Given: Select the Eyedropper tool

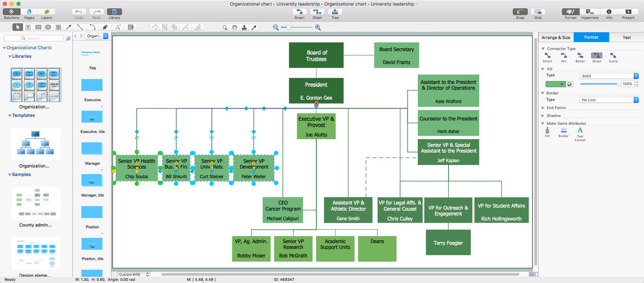Looking at the screenshot, I should coord(254,27).
